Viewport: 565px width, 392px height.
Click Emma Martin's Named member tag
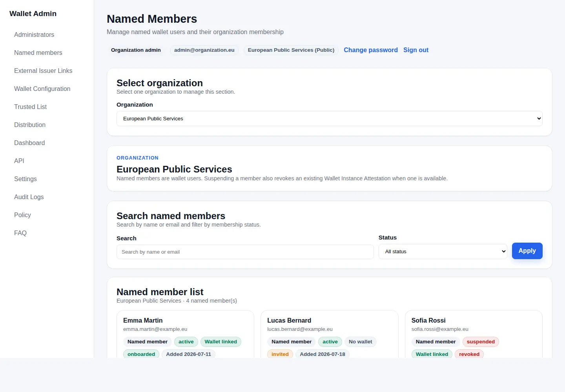pyautogui.click(x=148, y=342)
